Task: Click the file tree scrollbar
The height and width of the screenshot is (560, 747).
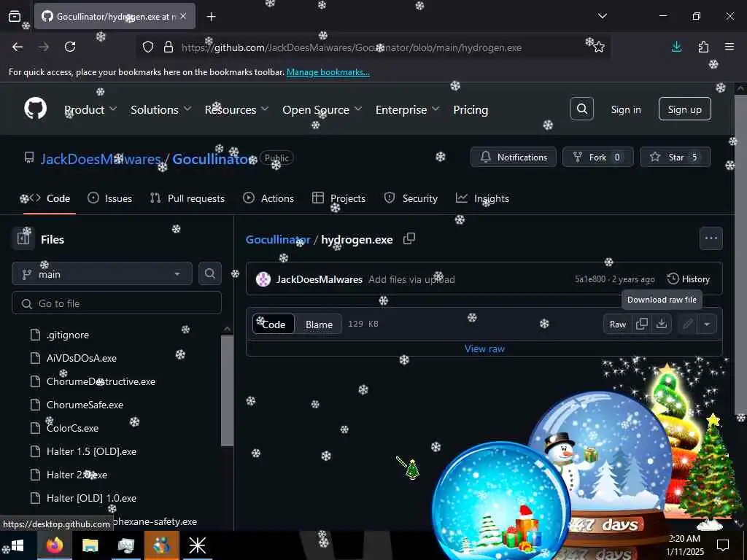Action: pos(228,391)
